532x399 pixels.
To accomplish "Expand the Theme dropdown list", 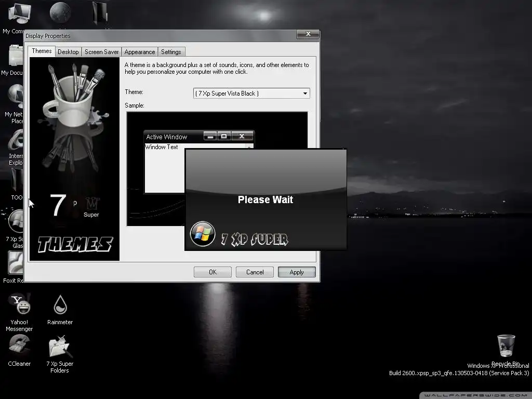I will (305, 94).
